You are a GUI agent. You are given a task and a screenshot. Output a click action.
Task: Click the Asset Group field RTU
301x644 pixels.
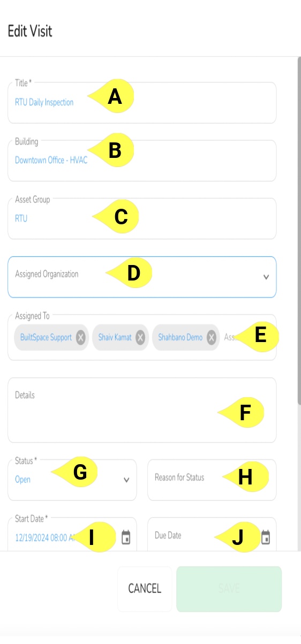[142, 218]
